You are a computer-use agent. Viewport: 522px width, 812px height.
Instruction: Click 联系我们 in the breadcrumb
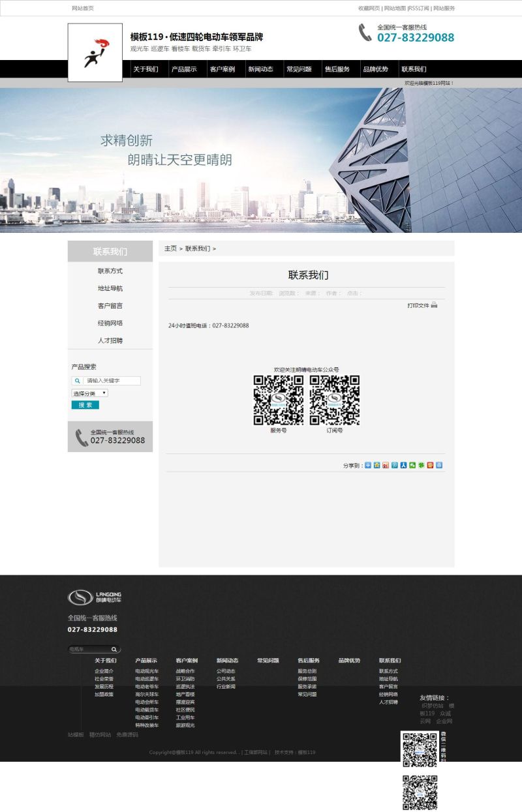click(x=198, y=248)
